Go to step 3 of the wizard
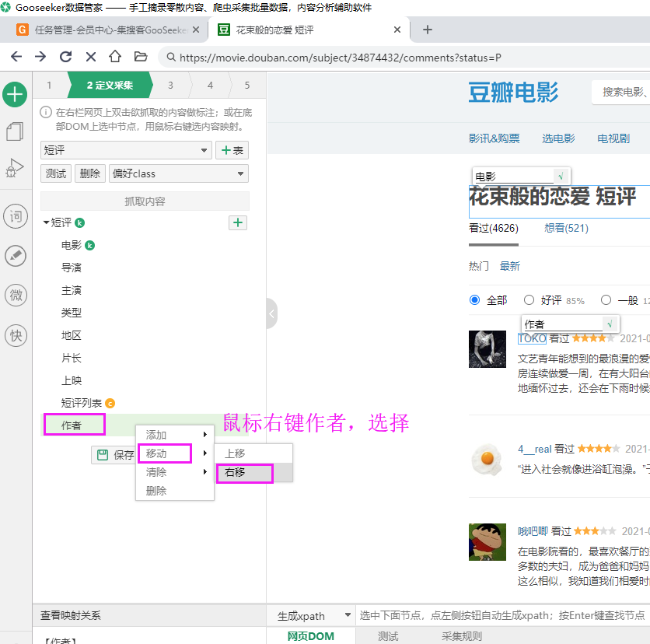The width and height of the screenshot is (650, 644). [170, 85]
